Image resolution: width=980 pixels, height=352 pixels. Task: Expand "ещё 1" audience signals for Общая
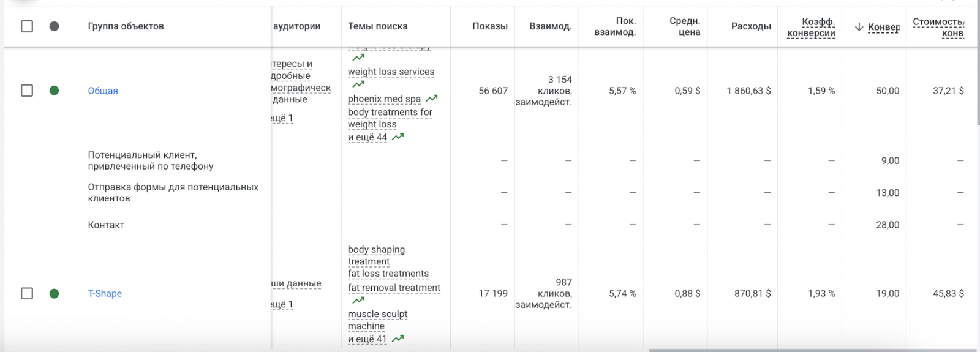click(x=282, y=118)
